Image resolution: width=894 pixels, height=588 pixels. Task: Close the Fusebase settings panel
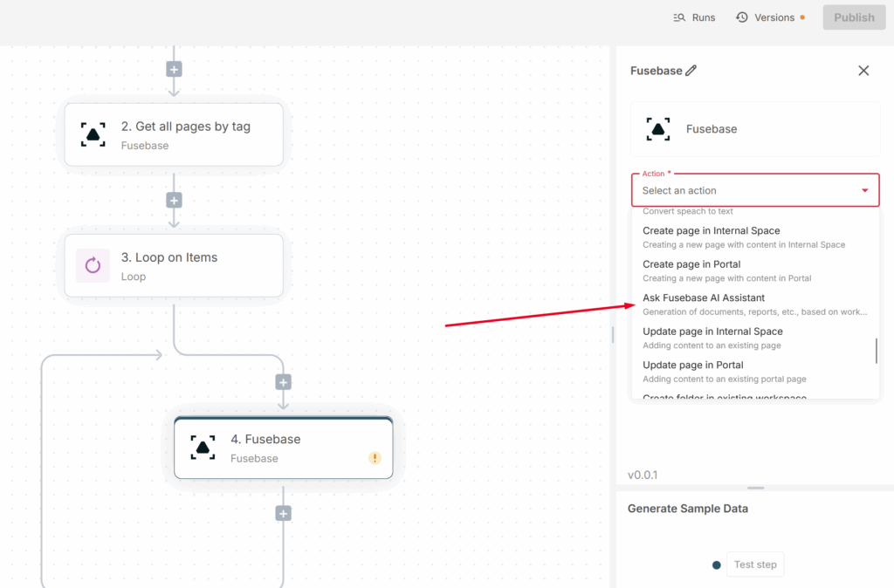pos(863,71)
